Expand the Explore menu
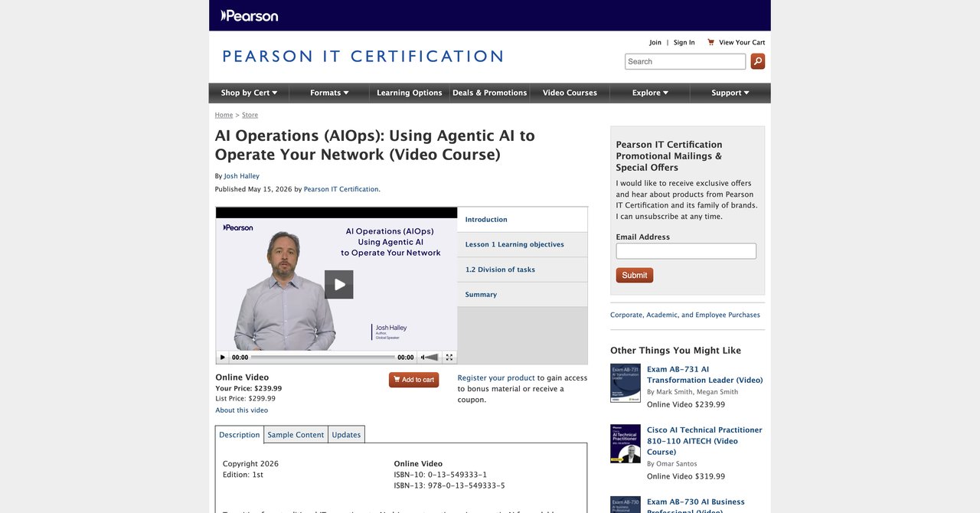Viewport: 980px width, 513px height. click(x=650, y=93)
